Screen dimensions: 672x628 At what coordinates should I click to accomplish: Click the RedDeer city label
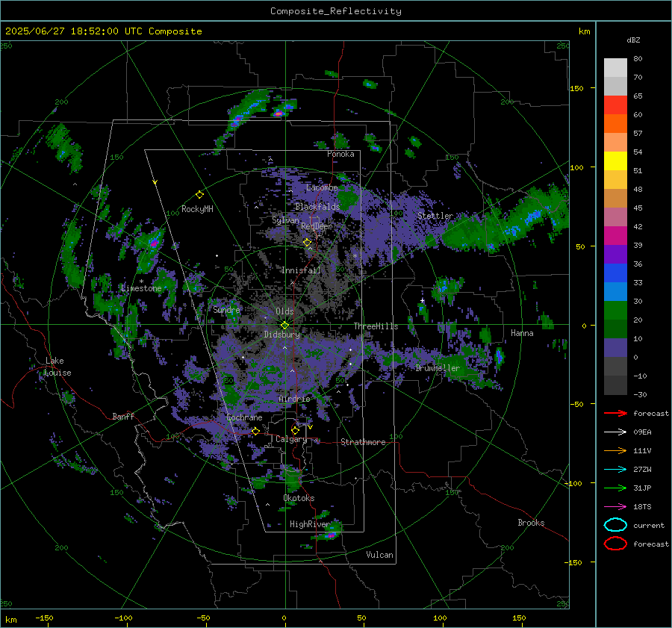coord(317,226)
